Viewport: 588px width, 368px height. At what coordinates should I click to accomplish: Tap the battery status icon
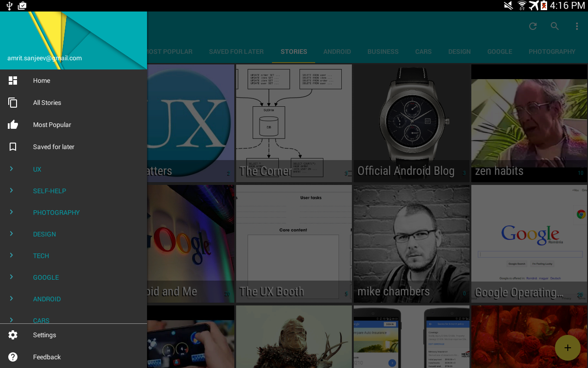[x=544, y=6]
